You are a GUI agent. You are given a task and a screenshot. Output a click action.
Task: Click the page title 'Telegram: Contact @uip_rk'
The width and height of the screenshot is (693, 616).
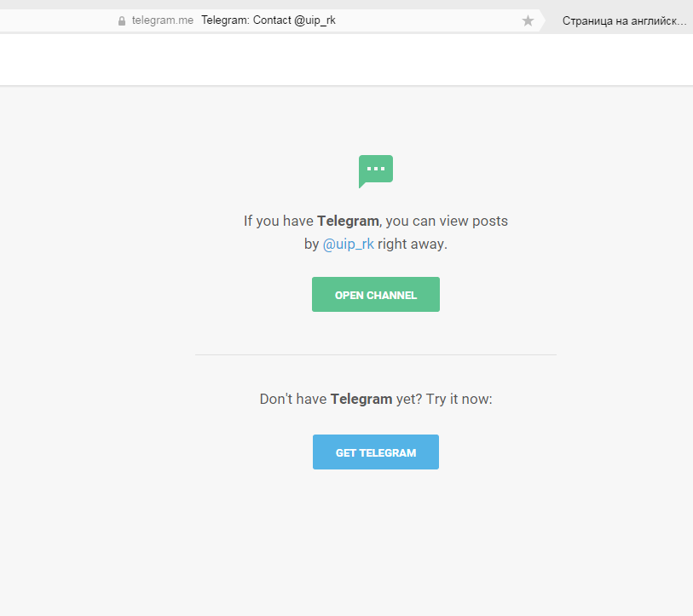(269, 20)
